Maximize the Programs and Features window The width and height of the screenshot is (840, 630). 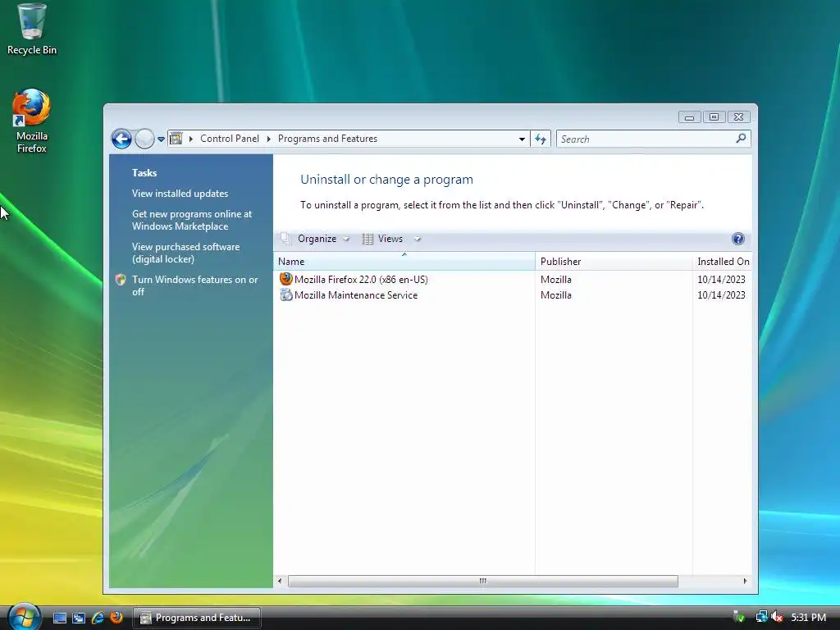point(714,117)
